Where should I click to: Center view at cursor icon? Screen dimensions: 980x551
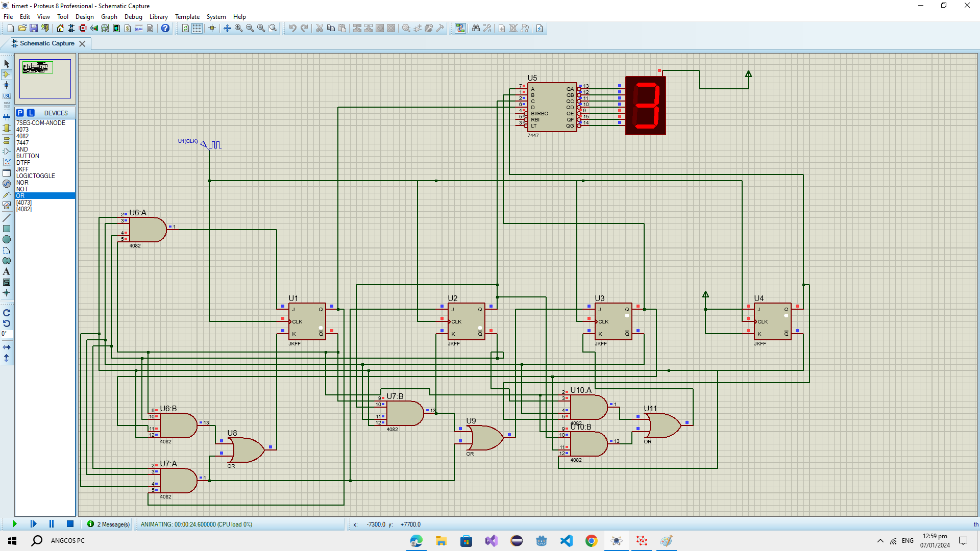coord(227,28)
